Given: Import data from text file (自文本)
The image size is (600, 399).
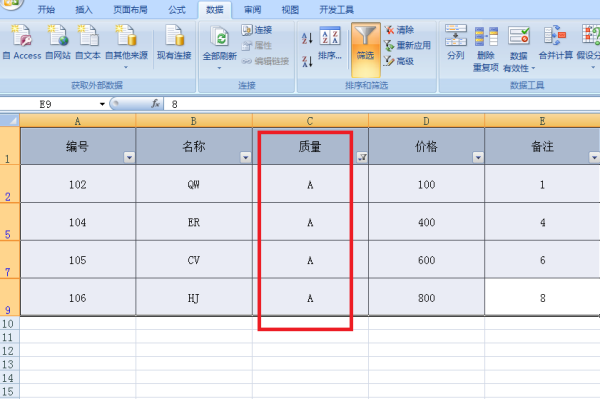Looking at the screenshot, I should (88, 42).
